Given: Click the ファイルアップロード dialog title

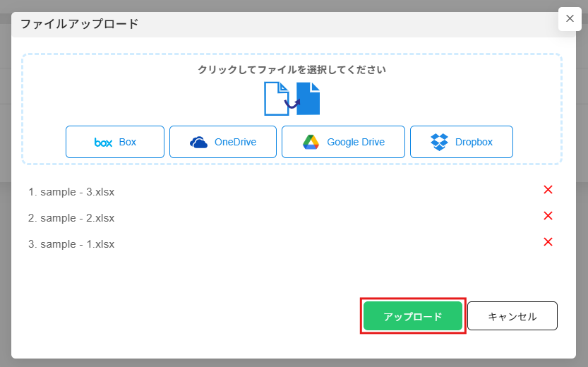Looking at the screenshot, I should [x=80, y=24].
